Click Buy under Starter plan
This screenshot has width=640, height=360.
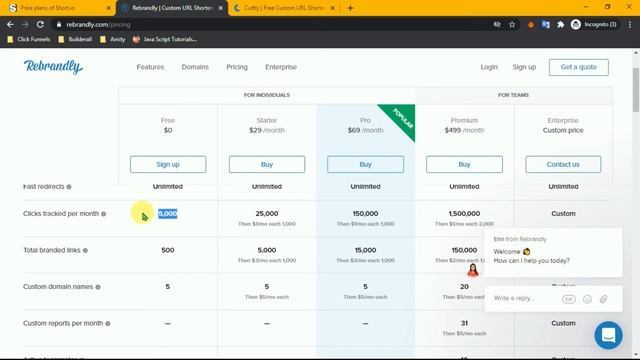click(x=267, y=164)
